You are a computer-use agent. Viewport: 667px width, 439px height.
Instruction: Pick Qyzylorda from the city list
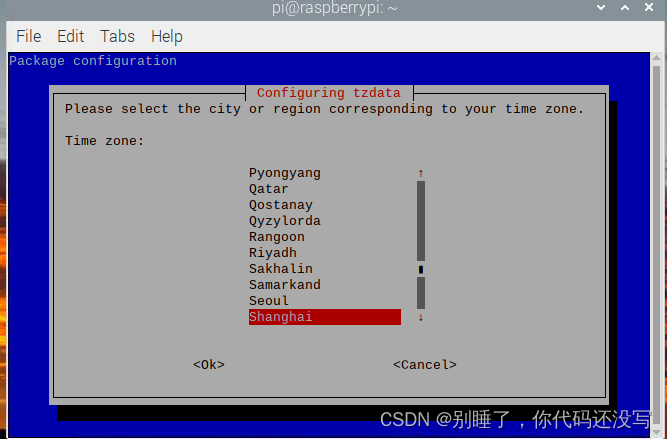[325, 221]
